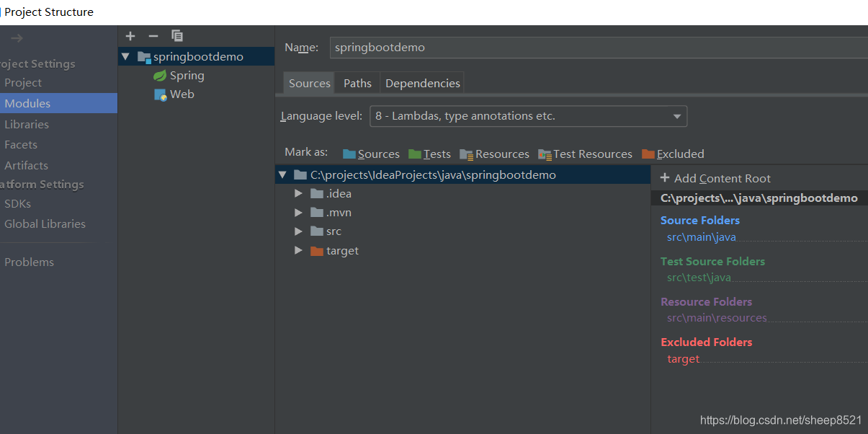Image resolution: width=868 pixels, height=434 pixels.
Task: Switch to the Sources tab
Action: click(x=310, y=83)
